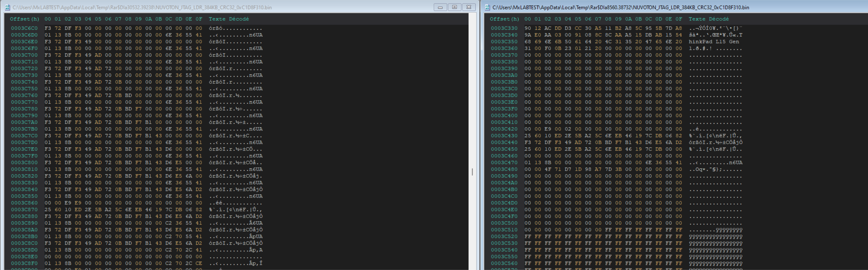
Task: Click offset 0003C780 in the left window
Action: coord(24,109)
